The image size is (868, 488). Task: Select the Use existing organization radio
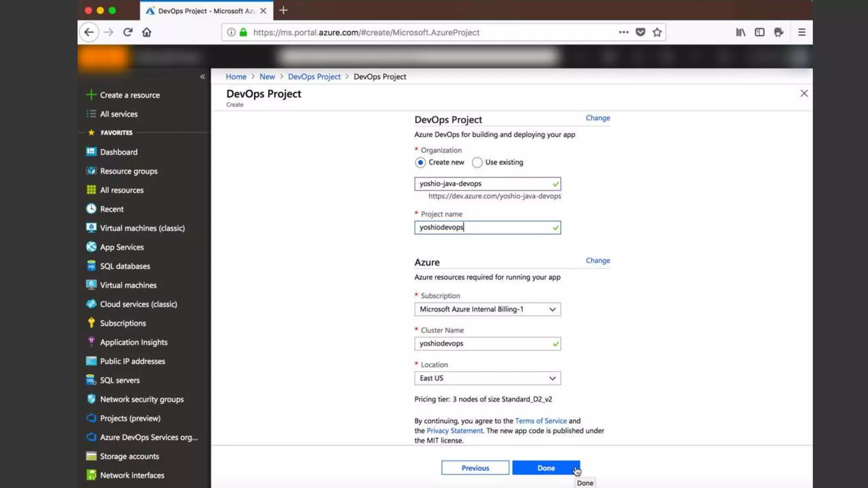tap(477, 163)
